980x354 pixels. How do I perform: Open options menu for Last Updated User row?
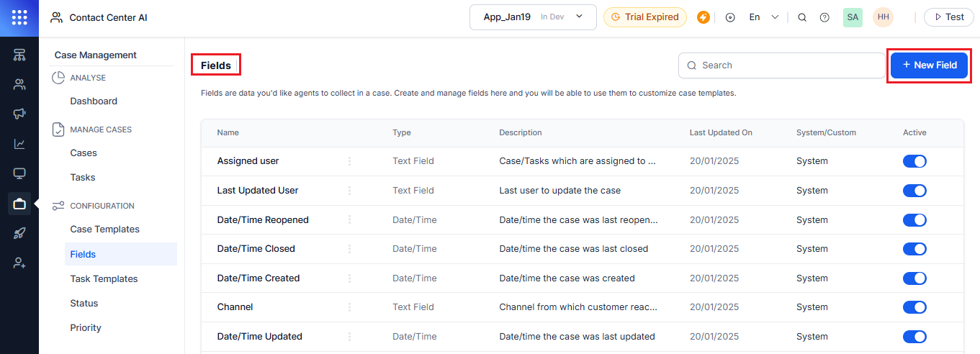point(350,191)
